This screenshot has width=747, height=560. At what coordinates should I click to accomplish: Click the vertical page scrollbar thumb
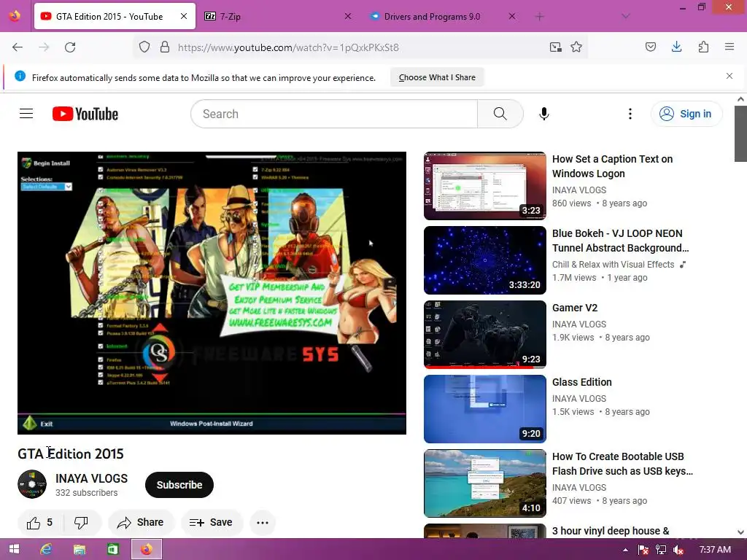tap(740, 134)
